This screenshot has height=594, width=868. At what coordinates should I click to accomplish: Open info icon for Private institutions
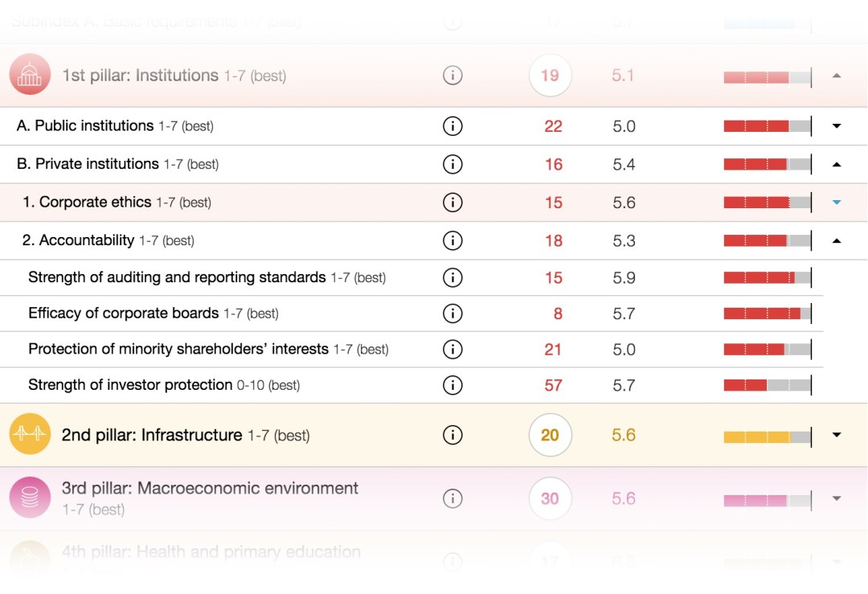pyautogui.click(x=452, y=164)
